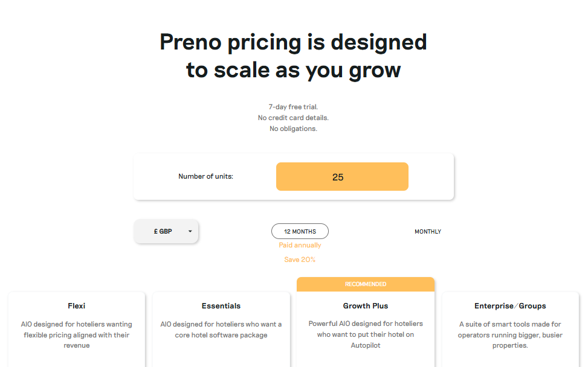Click the Growth Plus Autopilot description
Screen dimensions: 588x367
tap(366, 334)
